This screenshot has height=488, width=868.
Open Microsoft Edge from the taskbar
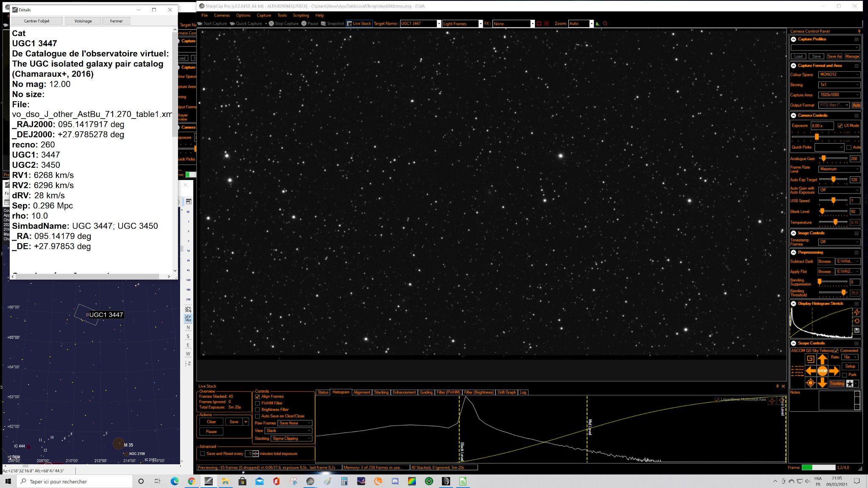pyautogui.click(x=175, y=481)
